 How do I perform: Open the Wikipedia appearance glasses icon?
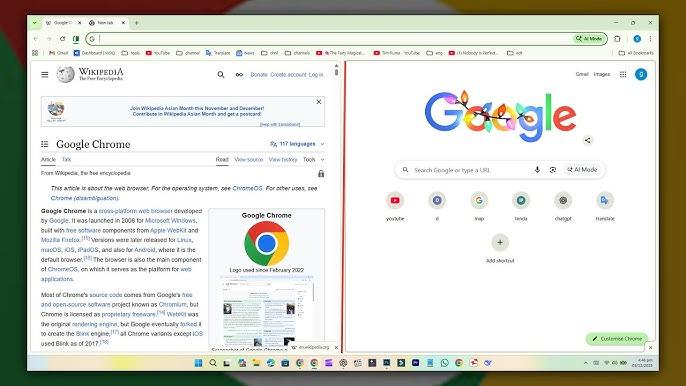pos(239,74)
